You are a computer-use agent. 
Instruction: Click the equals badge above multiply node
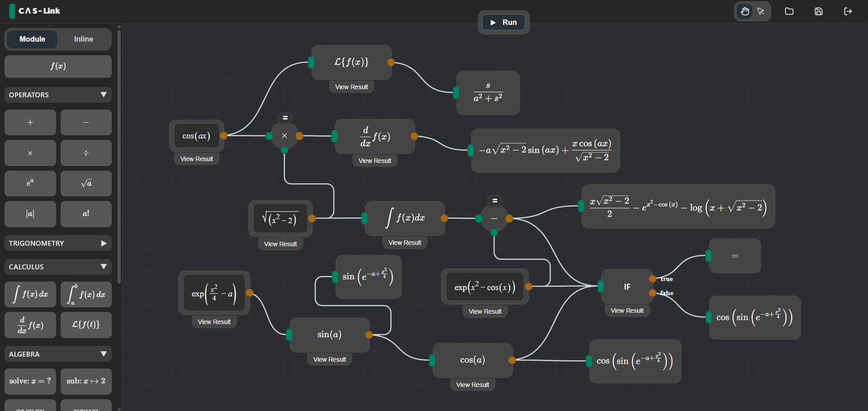[x=285, y=118]
